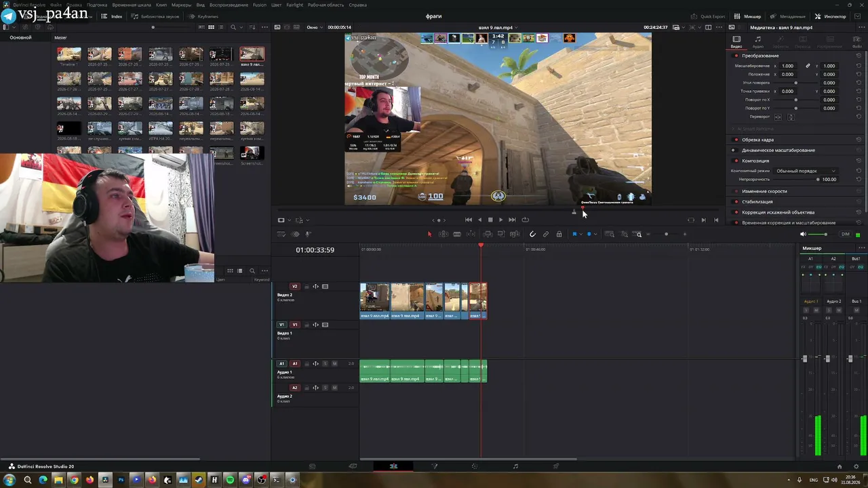Toggle loop playback in viewer
This screenshot has height=488, width=868.
point(525,220)
